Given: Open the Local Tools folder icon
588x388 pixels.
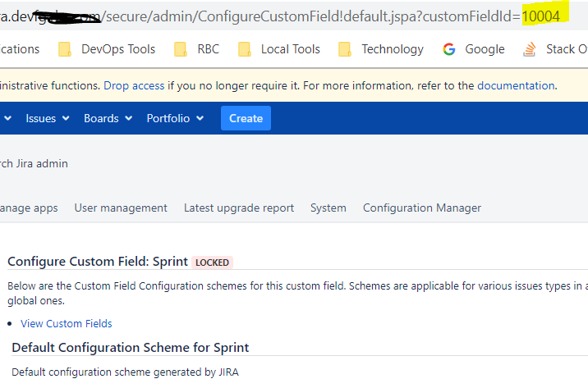Looking at the screenshot, I should pos(245,49).
